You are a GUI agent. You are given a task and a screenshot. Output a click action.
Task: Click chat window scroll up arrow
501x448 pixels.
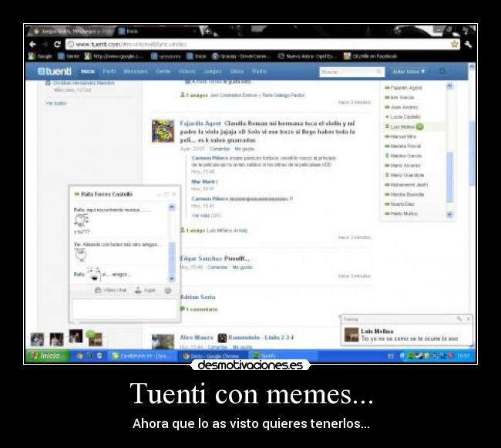(x=172, y=207)
